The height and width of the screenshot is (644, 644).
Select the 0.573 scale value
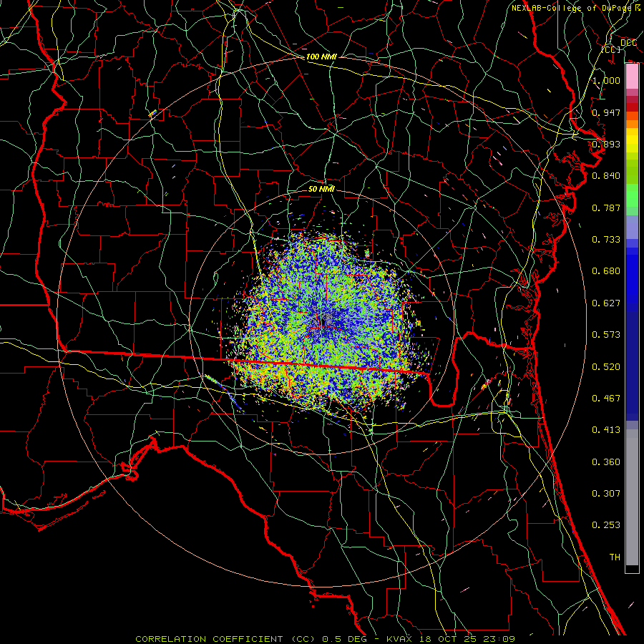click(x=606, y=335)
